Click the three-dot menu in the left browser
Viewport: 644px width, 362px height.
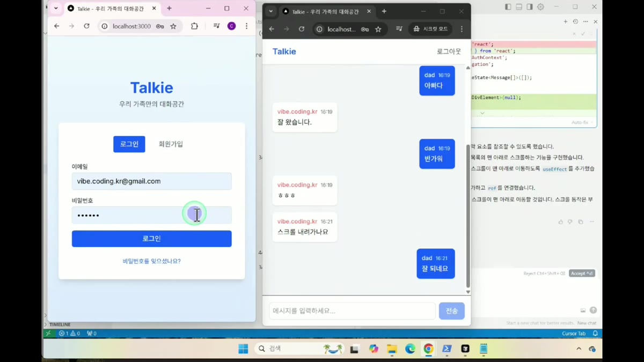[246, 26]
